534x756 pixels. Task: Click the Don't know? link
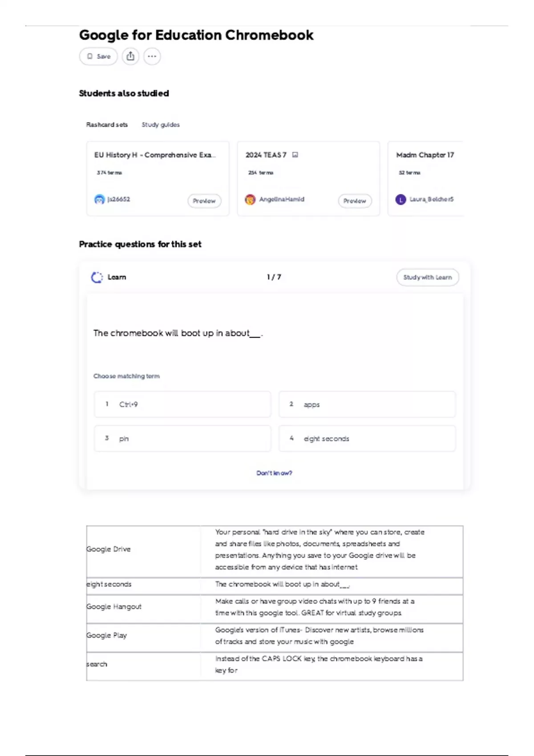coord(274,473)
